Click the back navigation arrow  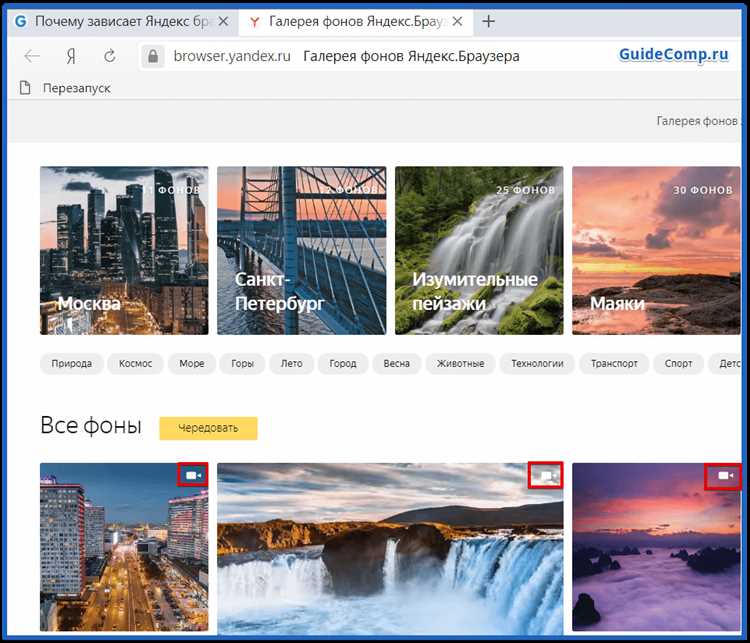click(x=32, y=56)
